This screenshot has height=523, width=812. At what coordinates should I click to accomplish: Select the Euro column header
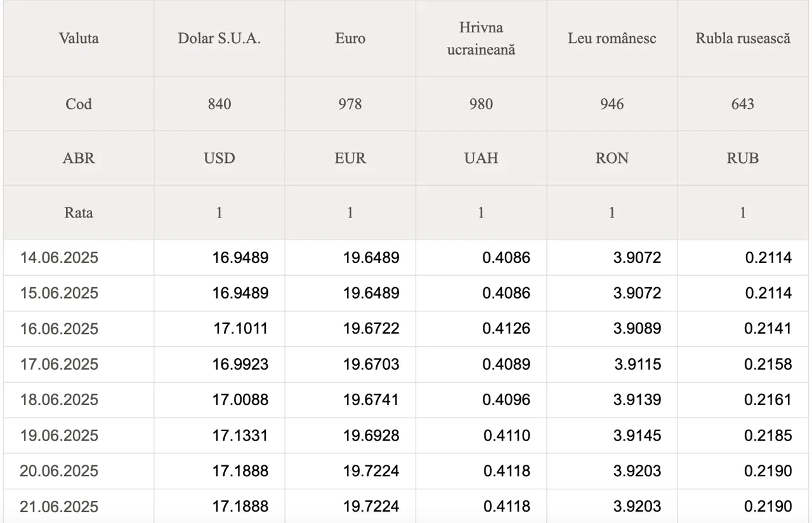tap(350, 39)
